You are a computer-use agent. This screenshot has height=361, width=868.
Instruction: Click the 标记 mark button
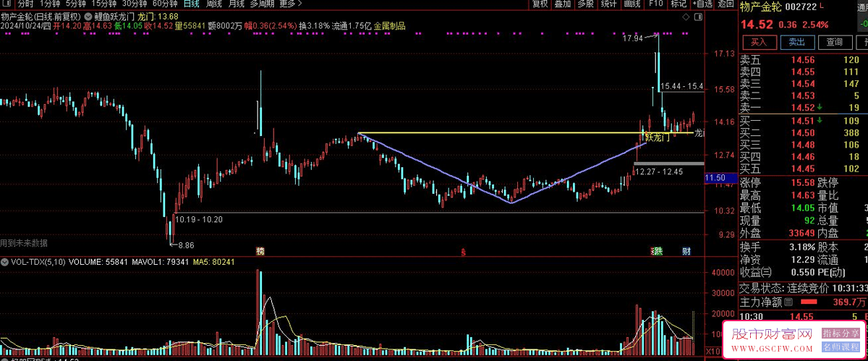(678, 4)
